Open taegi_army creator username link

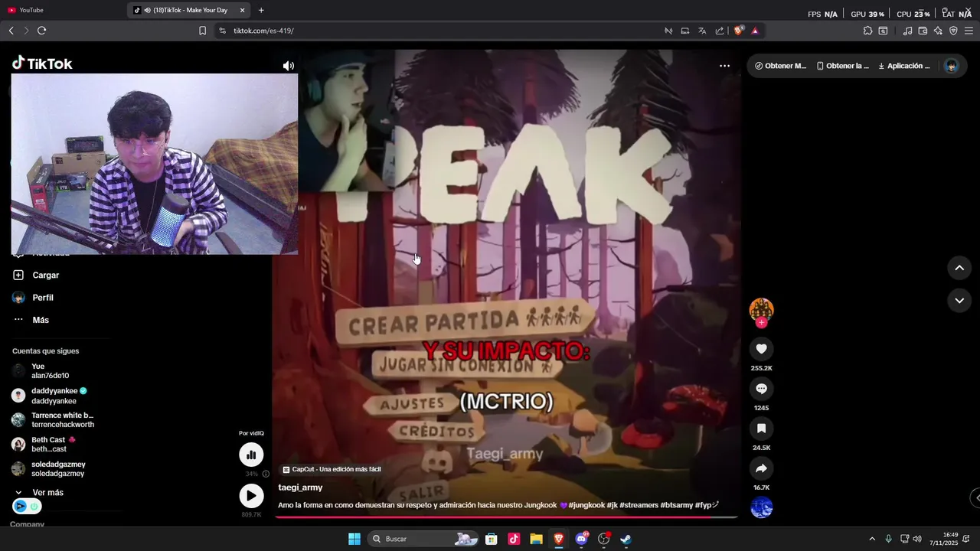click(x=300, y=487)
